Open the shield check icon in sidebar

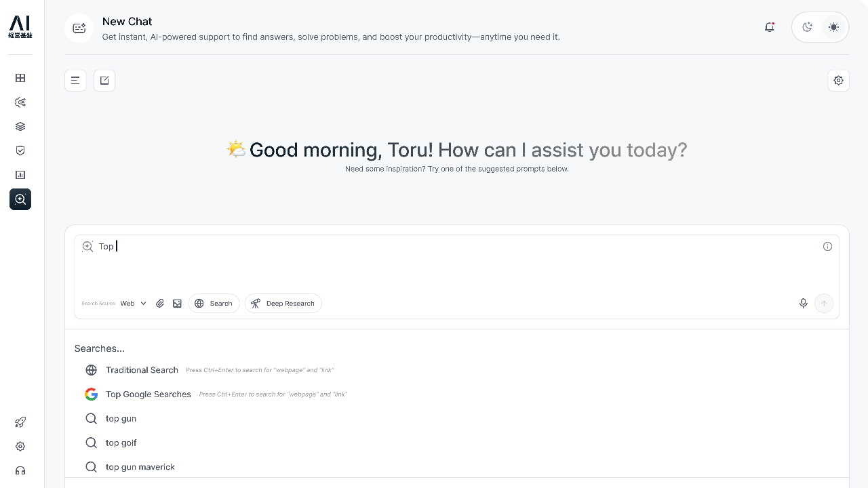pos(20,150)
